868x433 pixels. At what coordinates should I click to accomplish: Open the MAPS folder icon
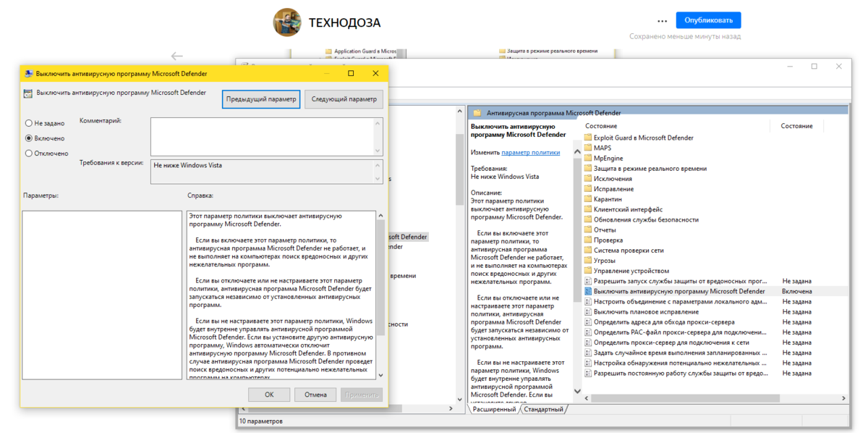tap(588, 148)
